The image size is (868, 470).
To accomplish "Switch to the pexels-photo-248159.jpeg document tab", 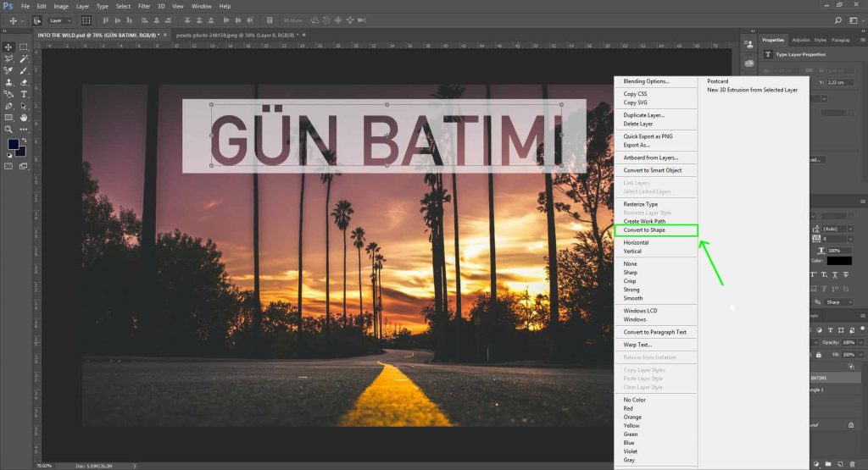I will [235, 35].
